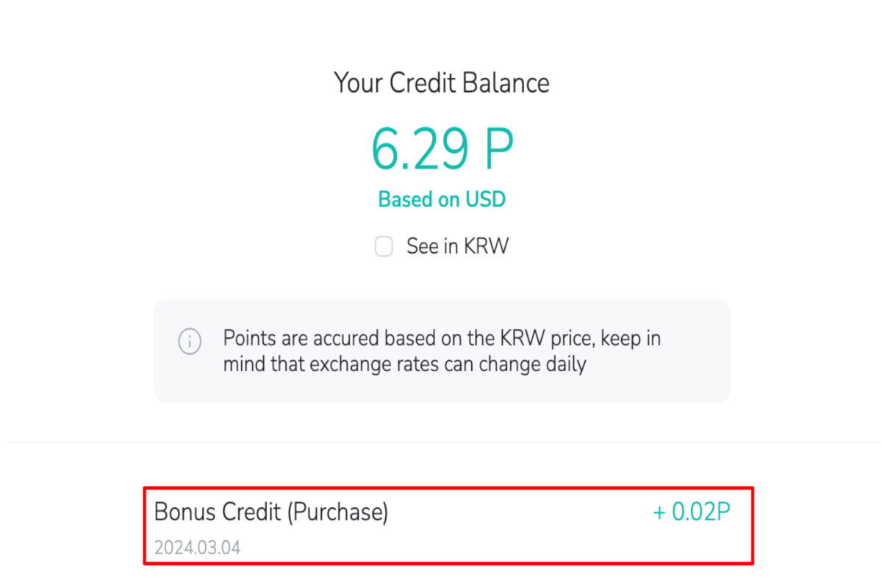Open the Bonus Credit (Purchase) entry
The width and height of the screenshot is (882, 588).
tap(448, 526)
